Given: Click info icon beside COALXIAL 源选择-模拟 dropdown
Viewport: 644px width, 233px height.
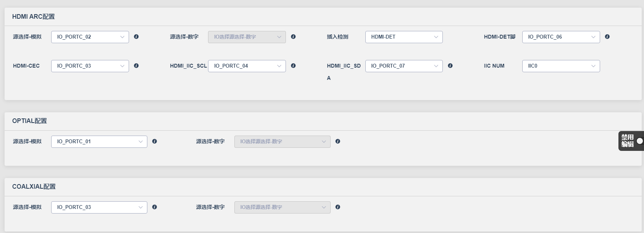Looking at the screenshot, I should tap(155, 207).
